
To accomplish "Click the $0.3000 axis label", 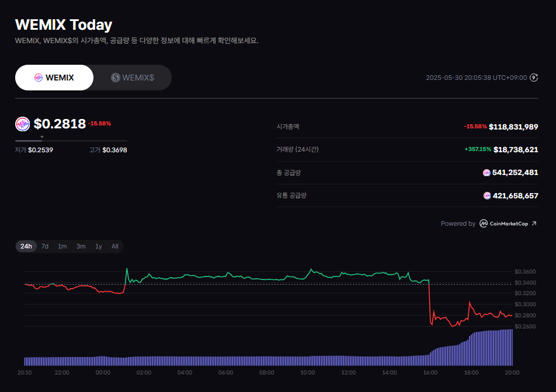I will pos(525,304).
